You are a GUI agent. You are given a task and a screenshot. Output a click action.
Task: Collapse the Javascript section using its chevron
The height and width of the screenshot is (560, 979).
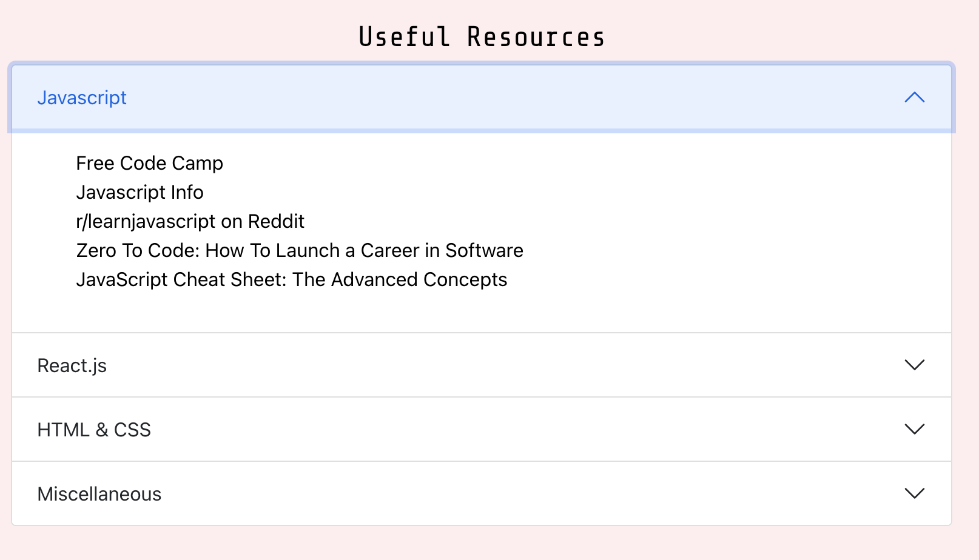(915, 98)
